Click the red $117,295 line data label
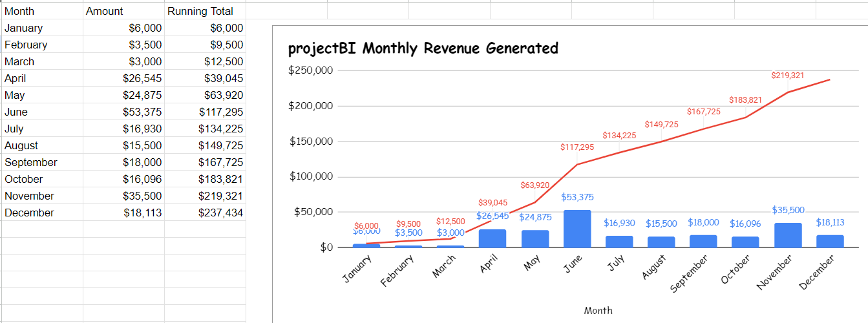This screenshot has width=868, height=323. tap(577, 147)
